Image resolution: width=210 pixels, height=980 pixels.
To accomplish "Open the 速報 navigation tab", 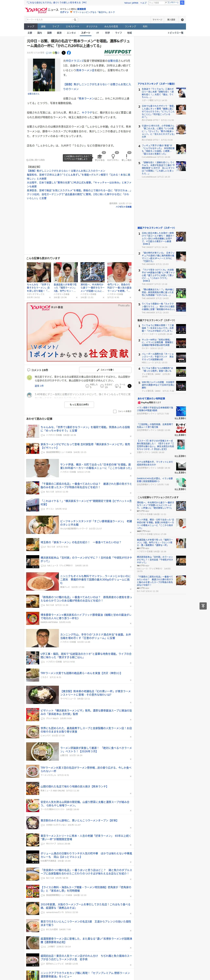I will tap(43, 27).
